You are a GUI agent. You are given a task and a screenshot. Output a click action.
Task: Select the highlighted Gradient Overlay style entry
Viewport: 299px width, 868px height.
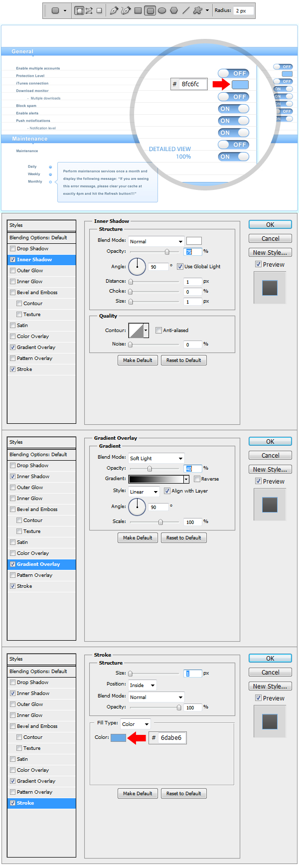[x=41, y=564]
